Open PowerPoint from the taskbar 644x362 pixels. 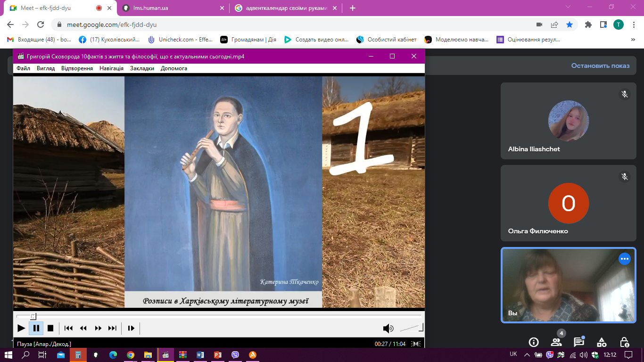(x=217, y=355)
